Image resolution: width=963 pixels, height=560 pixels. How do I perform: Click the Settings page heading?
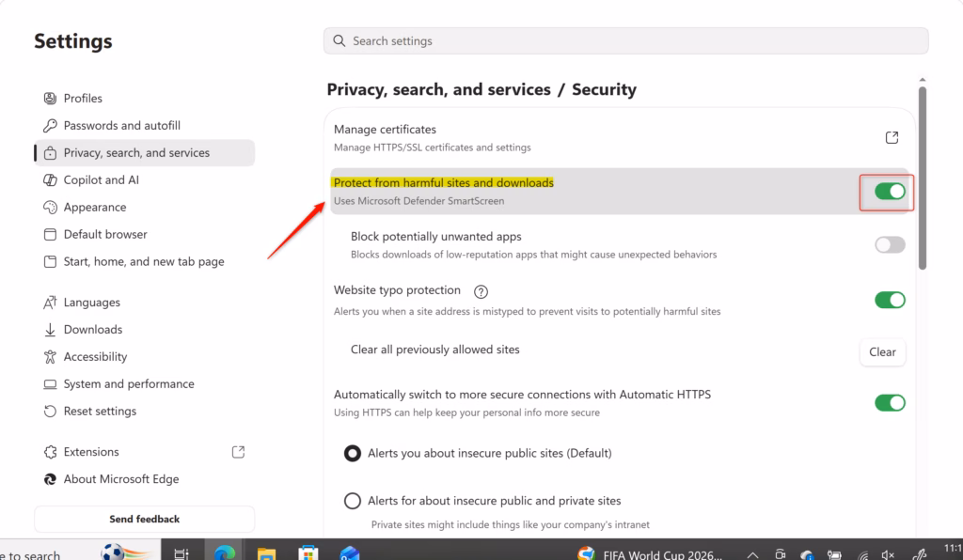pos(73,41)
